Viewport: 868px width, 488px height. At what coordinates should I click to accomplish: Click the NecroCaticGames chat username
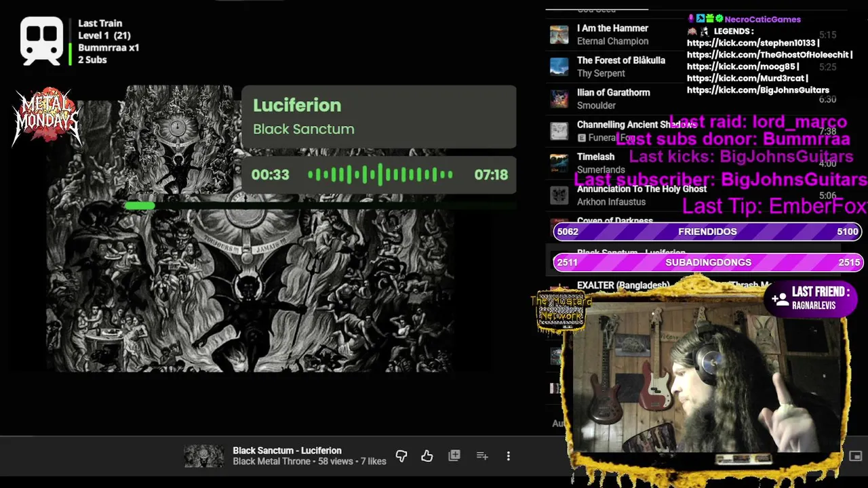pyautogui.click(x=762, y=19)
